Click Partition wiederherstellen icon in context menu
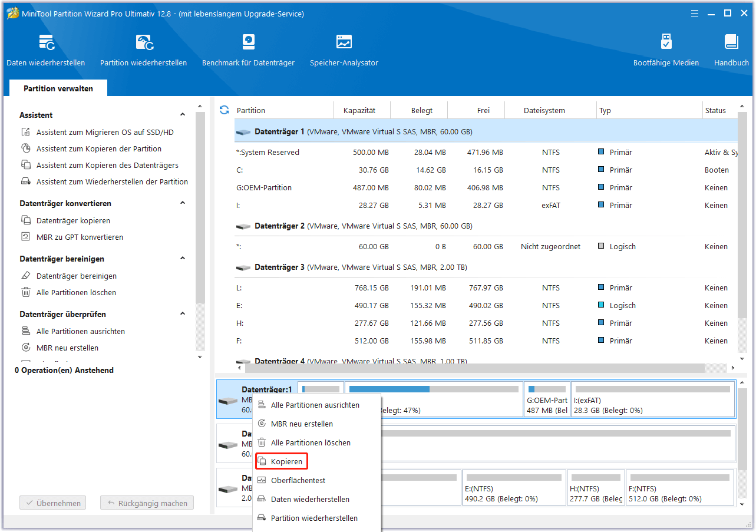Viewport: 756px width, 532px height. (x=262, y=518)
